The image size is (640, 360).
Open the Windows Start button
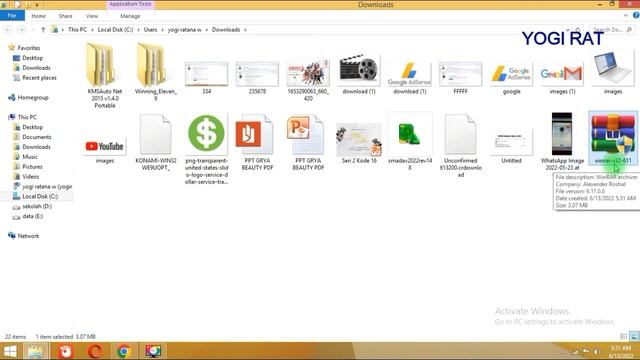tap(10, 351)
